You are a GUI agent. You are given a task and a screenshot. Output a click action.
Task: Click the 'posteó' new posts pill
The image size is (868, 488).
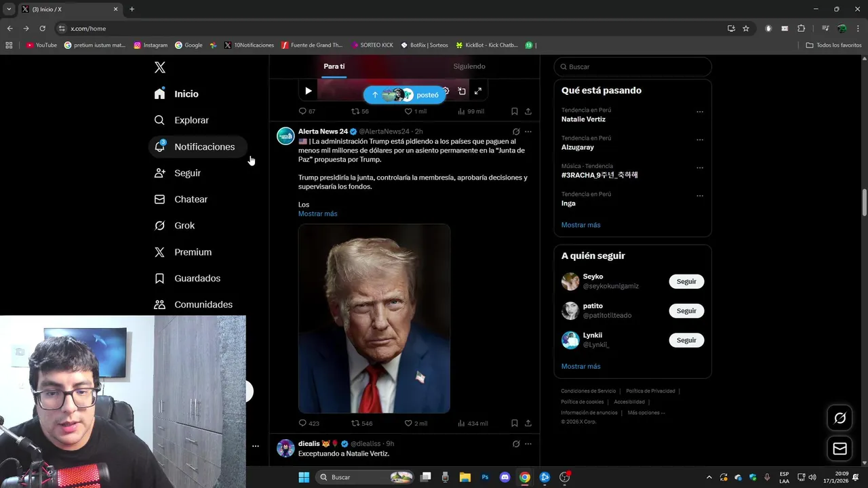405,95
